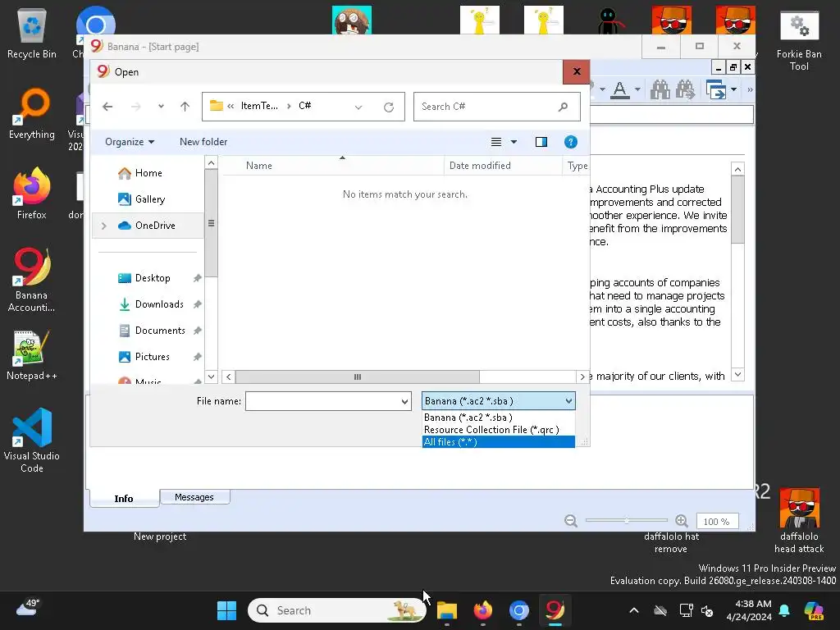Open dialog Help icon
The width and height of the screenshot is (840, 630).
click(x=571, y=142)
